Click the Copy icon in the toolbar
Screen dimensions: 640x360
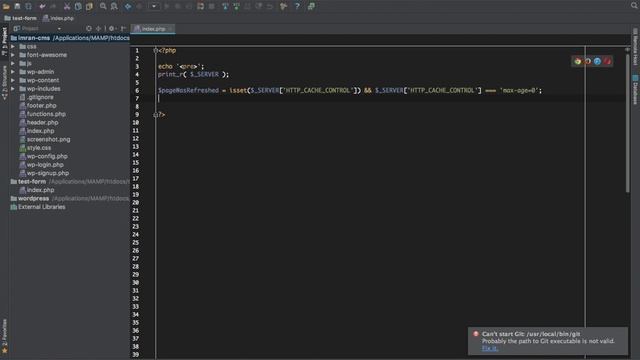78,6
